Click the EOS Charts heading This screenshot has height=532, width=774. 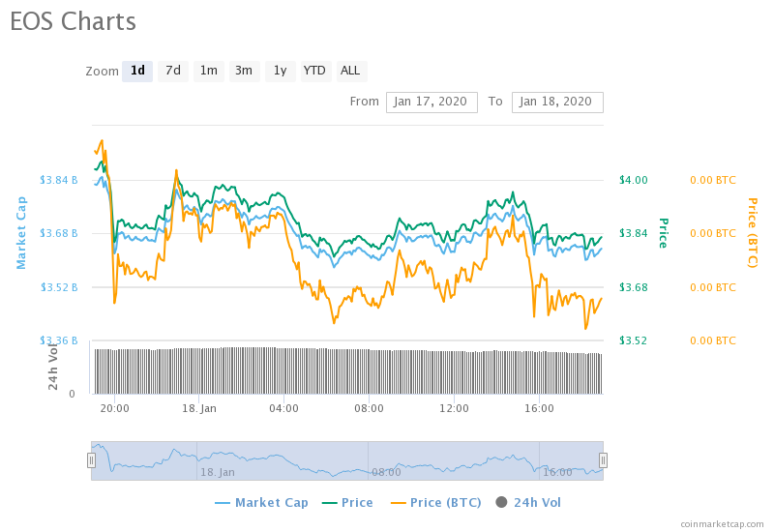coord(74,21)
